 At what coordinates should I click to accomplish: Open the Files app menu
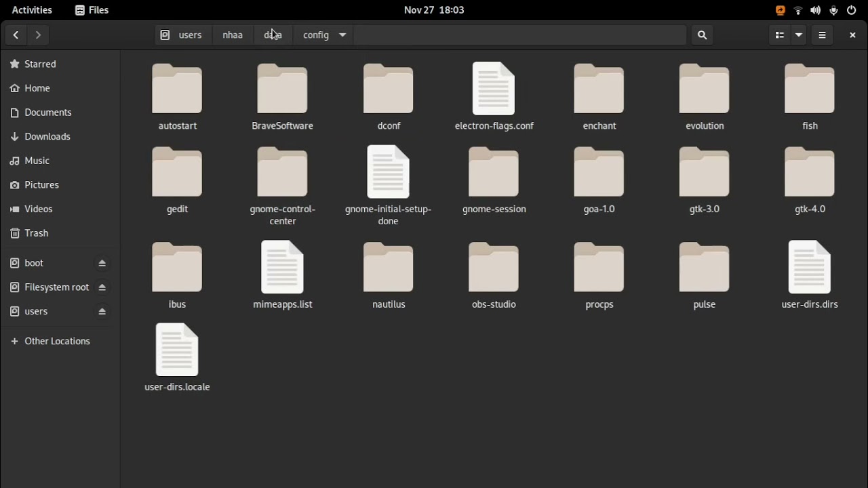[x=92, y=10]
